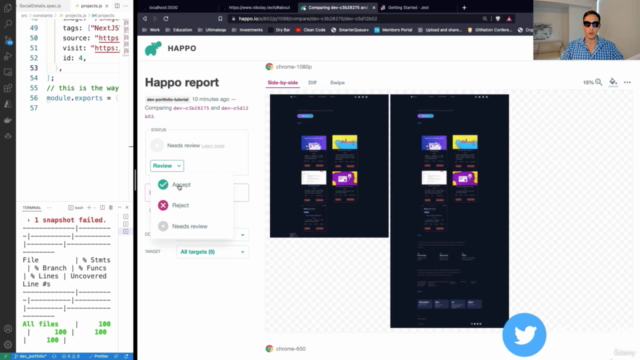Switch to SocialDetails.spec.js editor tab

(x=40, y=6)
